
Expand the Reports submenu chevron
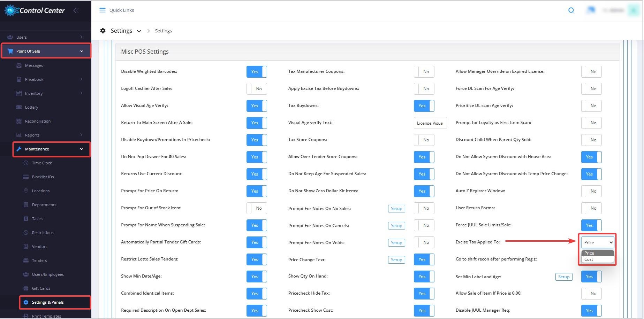pos(81,135)
